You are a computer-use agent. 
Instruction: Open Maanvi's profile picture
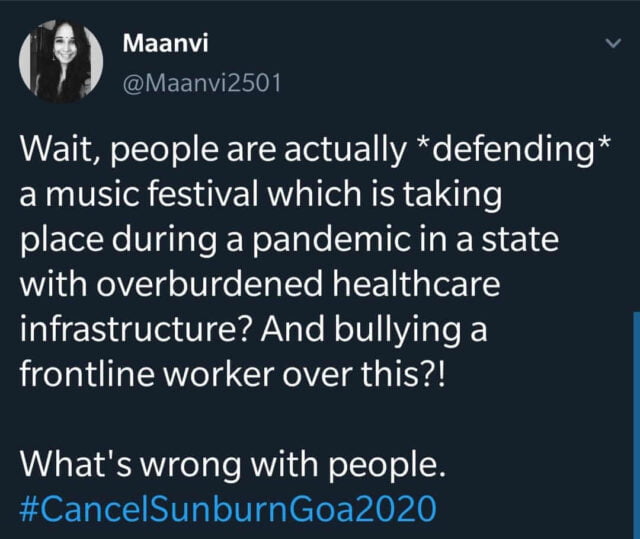62,63
